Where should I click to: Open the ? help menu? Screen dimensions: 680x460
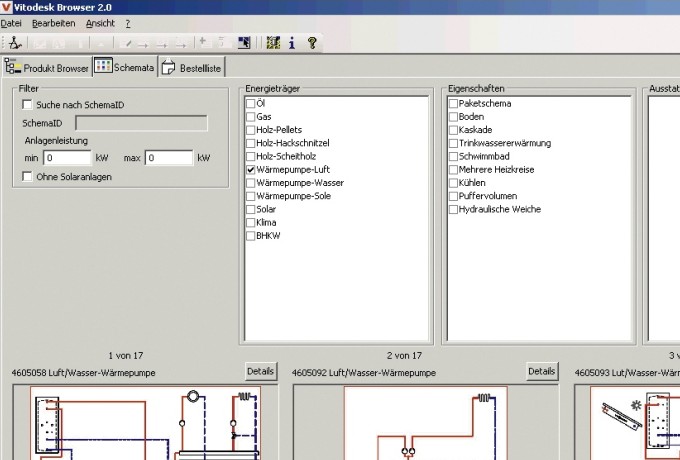coord(128,23)
